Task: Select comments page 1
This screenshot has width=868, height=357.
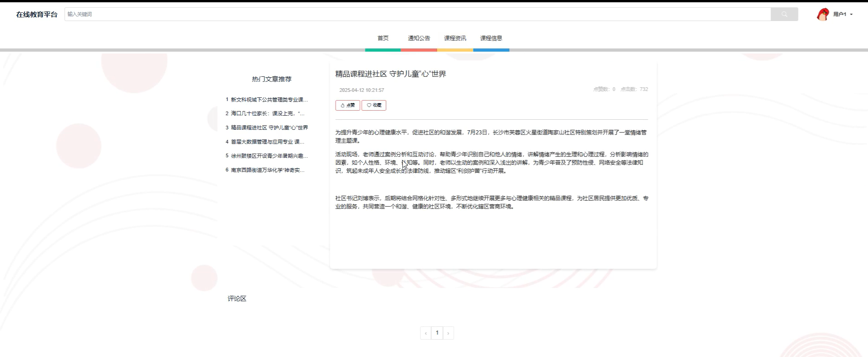Action: click(x=437, y=333)
